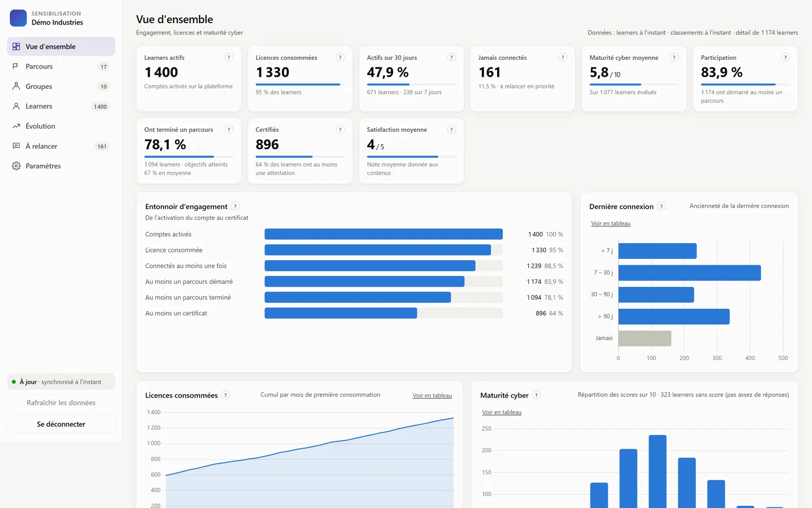Go to Vue d'ensemble page
The height and width of the screenshot is (508, 812).
(x=61, y=46)
